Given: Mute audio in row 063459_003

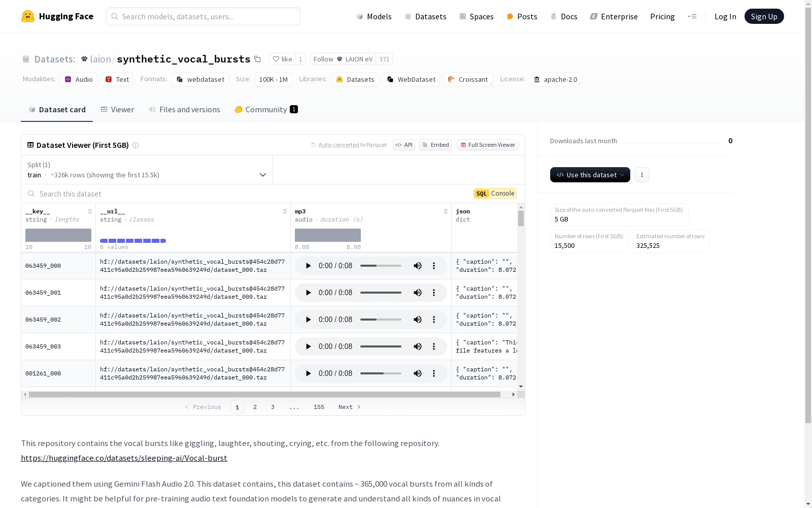Looking at the screenshot, I should (418, 346).
